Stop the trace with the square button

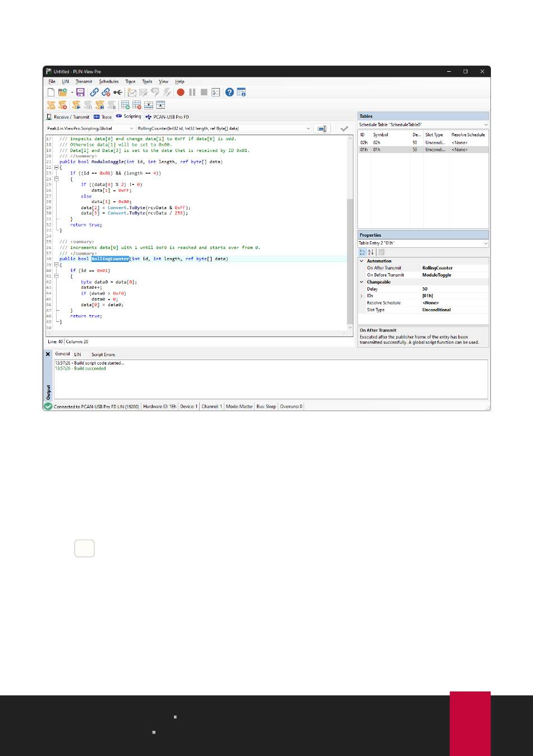204,92
